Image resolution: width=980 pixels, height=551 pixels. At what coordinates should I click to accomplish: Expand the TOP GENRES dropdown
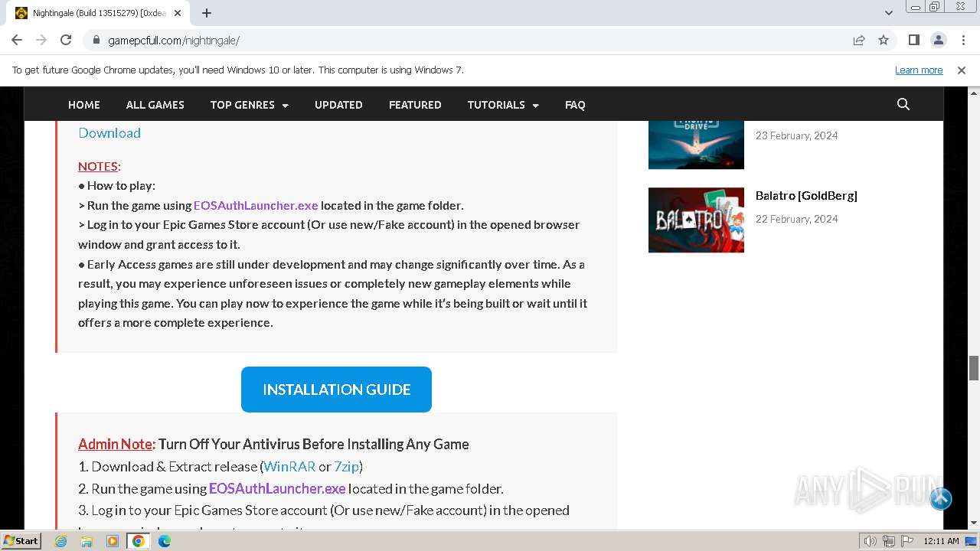point(250,105)
